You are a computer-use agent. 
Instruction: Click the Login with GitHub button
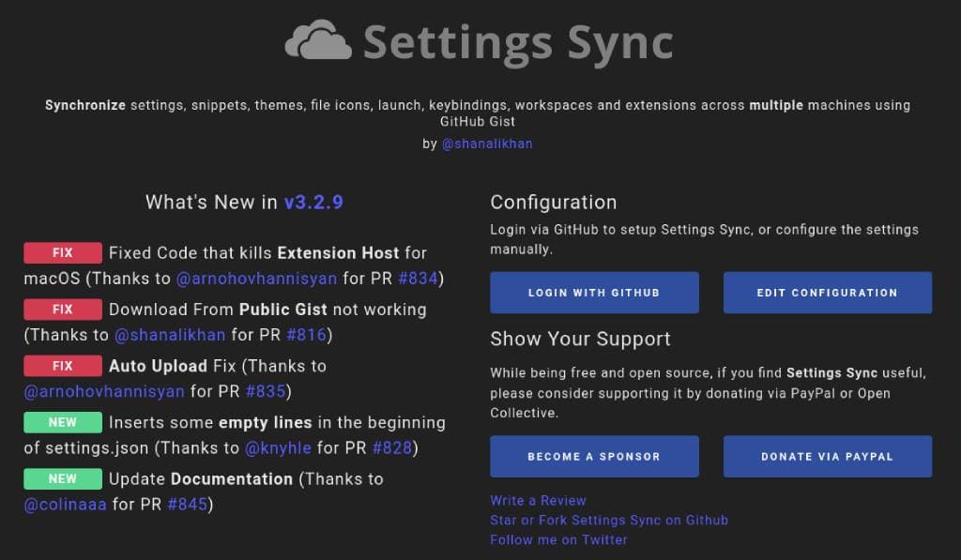(x=594, y=293)
